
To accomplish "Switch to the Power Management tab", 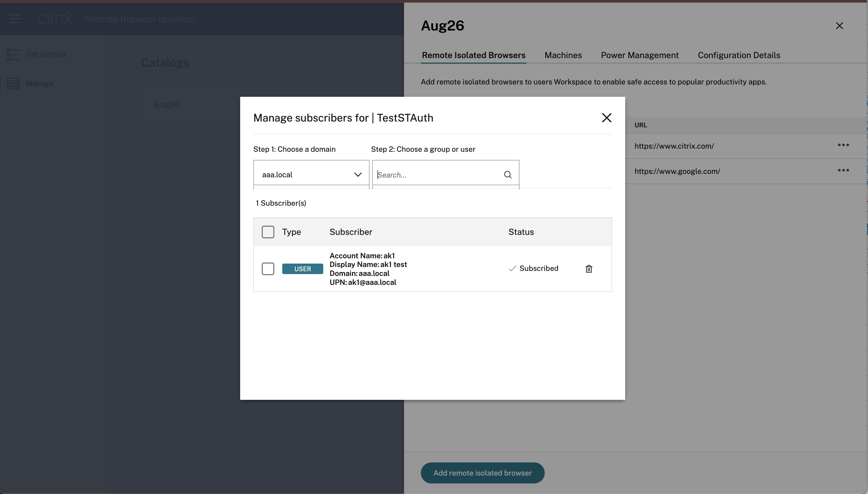I will coord(640,55).
